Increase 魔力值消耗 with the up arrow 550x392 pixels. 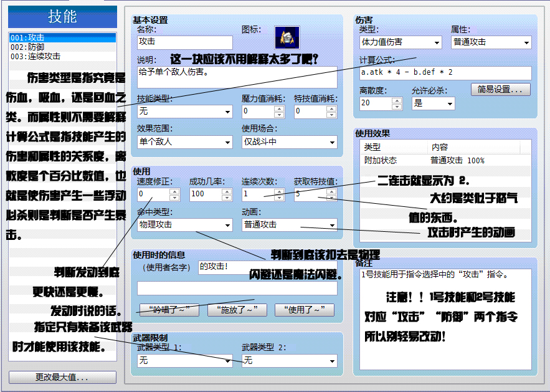(x=279, y=108)
